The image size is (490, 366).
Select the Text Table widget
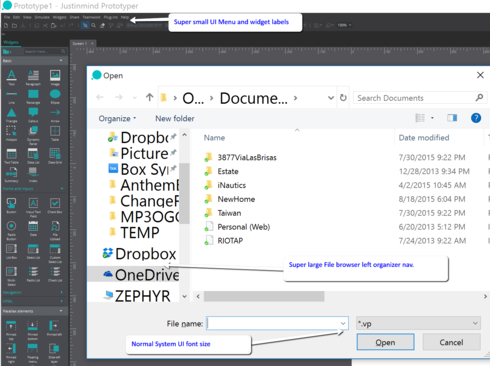click(x=12, y=156)
